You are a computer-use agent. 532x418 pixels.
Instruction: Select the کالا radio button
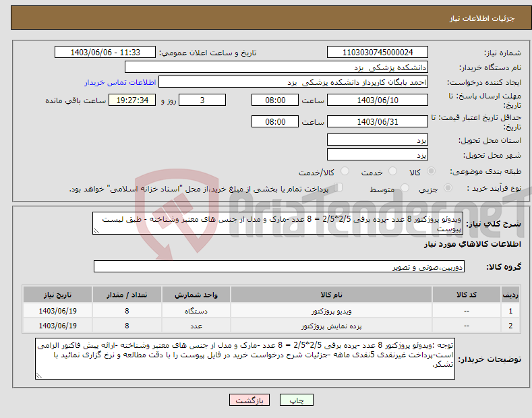click(x=431, y=171)
